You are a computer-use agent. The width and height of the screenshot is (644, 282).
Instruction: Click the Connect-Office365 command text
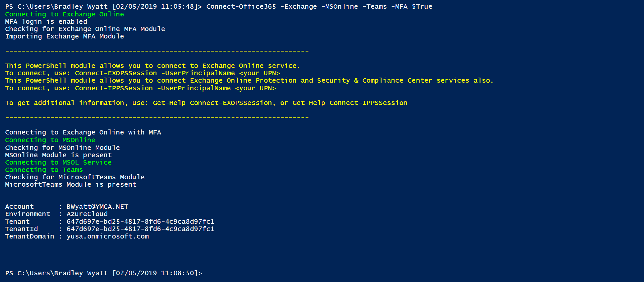(241, 7)
